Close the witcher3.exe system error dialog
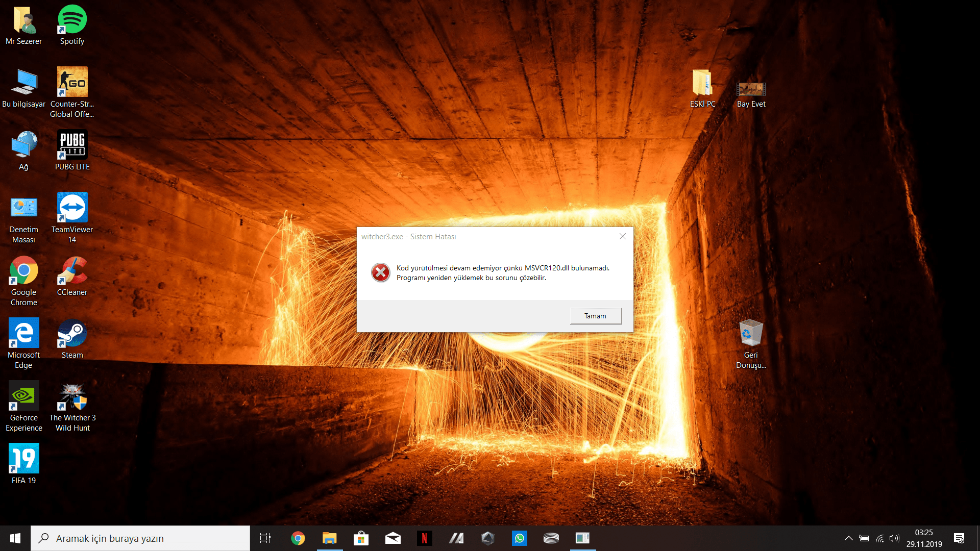Screen dimensions: 980x551 (x=622, y=236)
